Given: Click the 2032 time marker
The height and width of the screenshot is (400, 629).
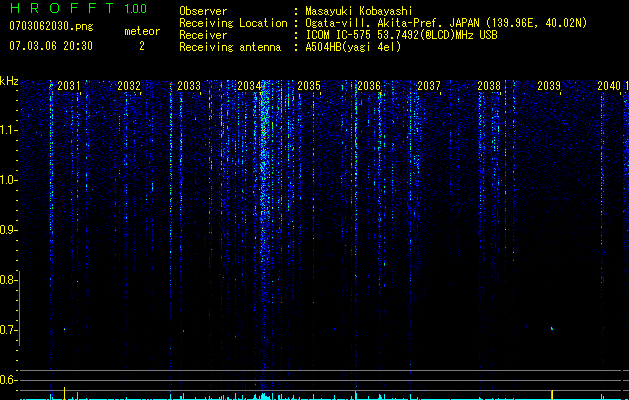Looking at the screenshot, I should coord(129,86).
